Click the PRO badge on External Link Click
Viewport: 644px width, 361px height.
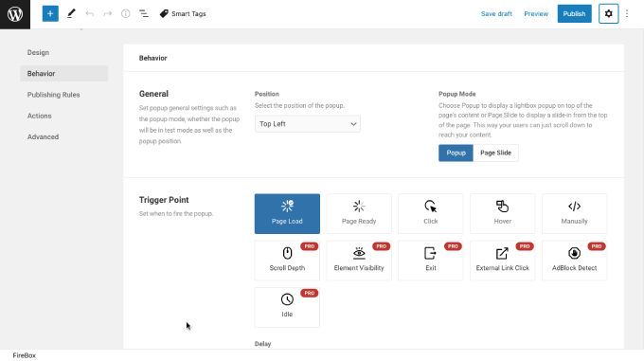click(525, 246)
